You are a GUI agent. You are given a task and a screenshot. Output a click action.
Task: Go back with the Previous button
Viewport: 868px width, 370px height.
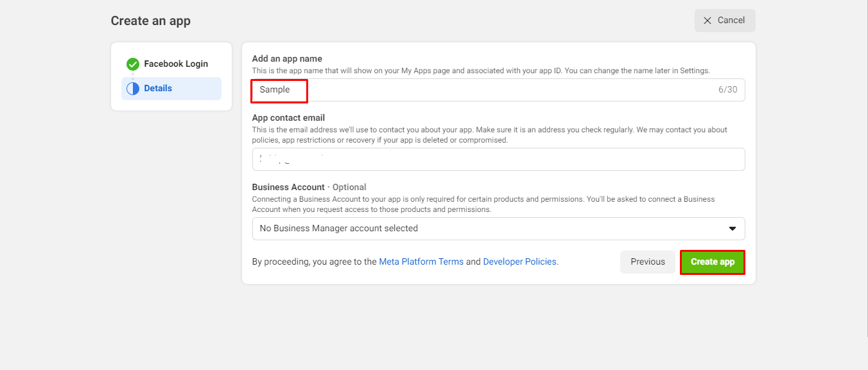[x=648, y=262]
